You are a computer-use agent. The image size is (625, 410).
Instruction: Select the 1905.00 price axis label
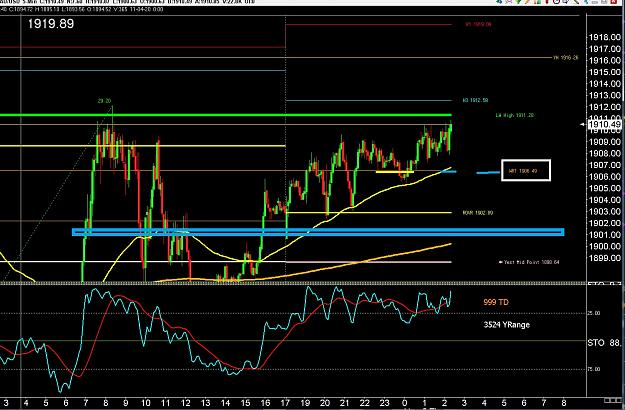coord(605,188)
